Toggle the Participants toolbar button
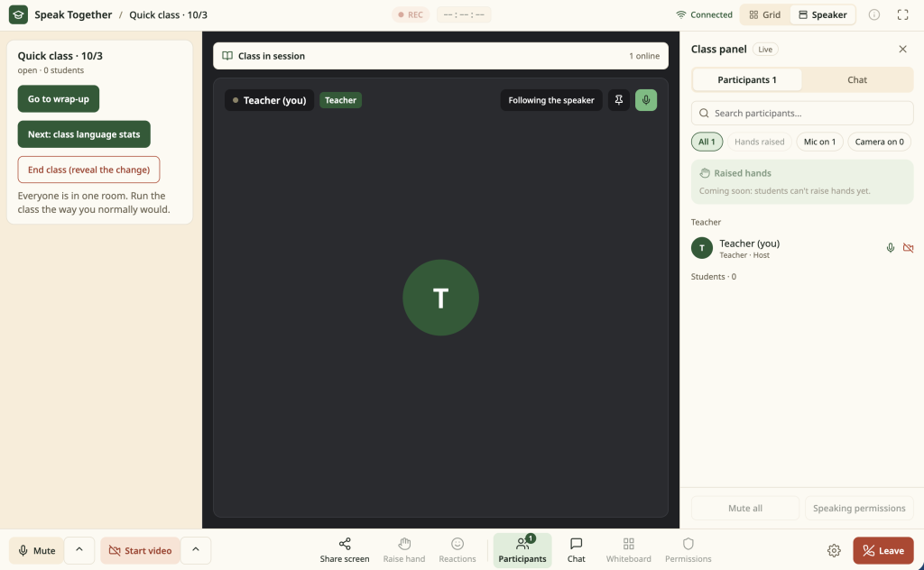This screenshot has width=924, height=570. 522,550
